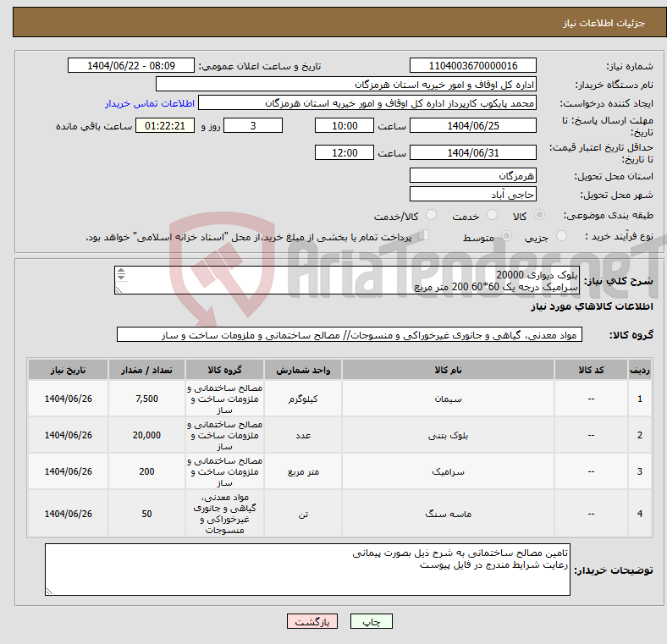Click the response deadline date 1404/06/25
667x644 pixels.
point(472,125)
